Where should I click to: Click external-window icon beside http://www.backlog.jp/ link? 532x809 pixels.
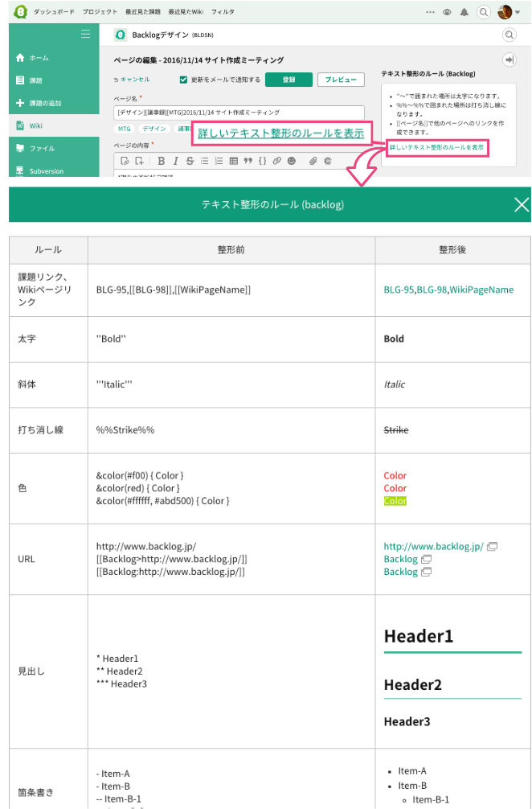[x=493, y=546]
